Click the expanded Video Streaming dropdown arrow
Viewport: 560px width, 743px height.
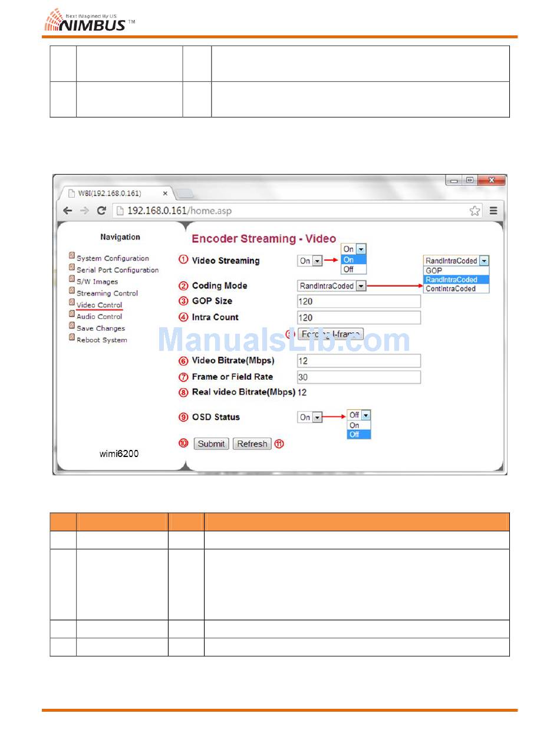[361, 249]
